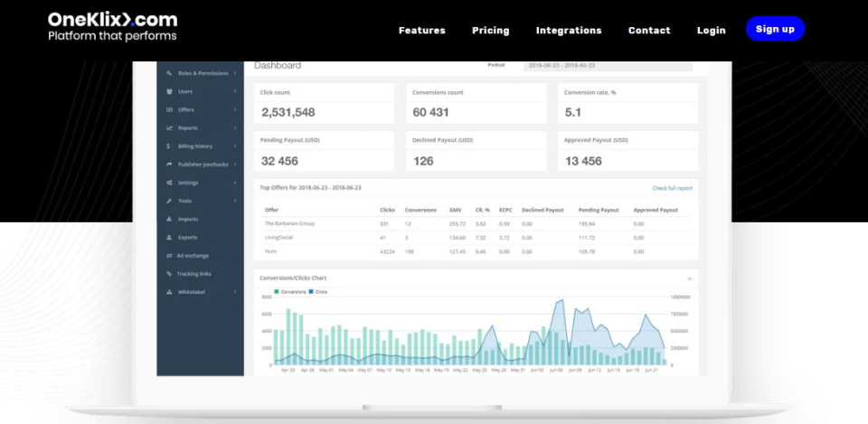The height and width of the screenshot is (424, 868).
Task: Click the Reports chart icon
Action: tap(169, 127)
